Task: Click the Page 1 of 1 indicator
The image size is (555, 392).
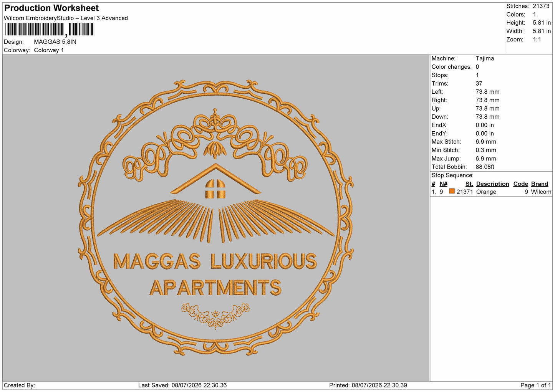Action: [x=535, y=385]
